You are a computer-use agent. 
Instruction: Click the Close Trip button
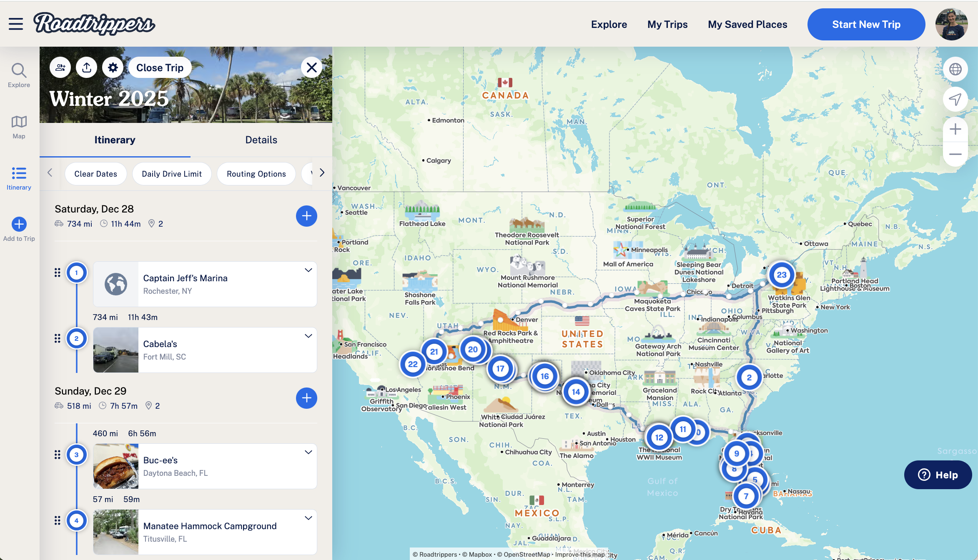[x=160, y=67]
